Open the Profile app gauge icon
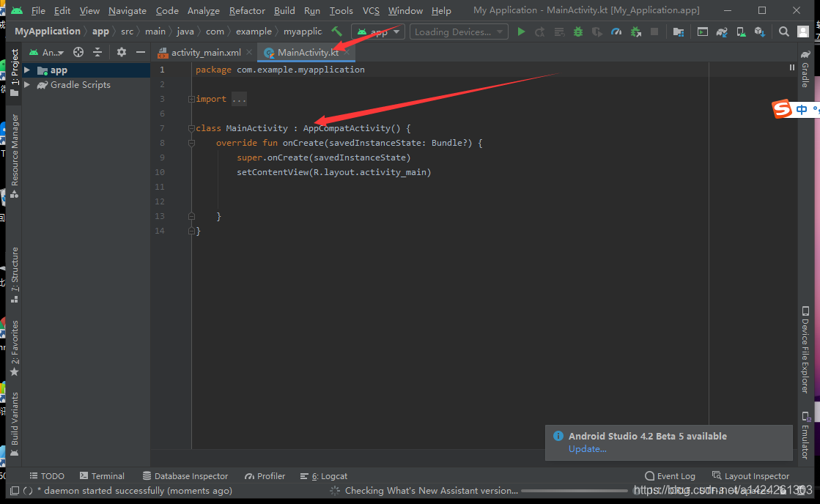This screenshot has height=504, width=820. 616,32
